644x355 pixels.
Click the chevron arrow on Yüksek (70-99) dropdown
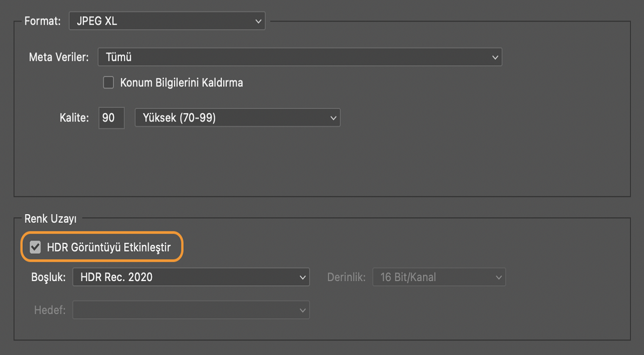coord(333,118)
